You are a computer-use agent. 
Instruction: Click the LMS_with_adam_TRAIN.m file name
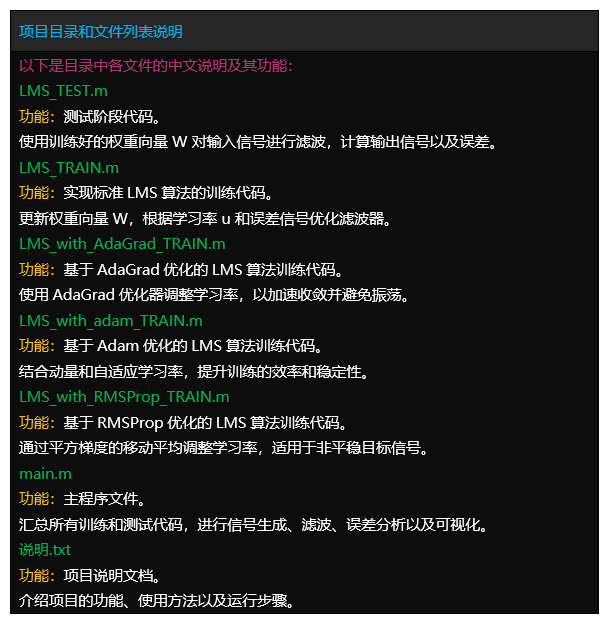click(x=111, y=321)
